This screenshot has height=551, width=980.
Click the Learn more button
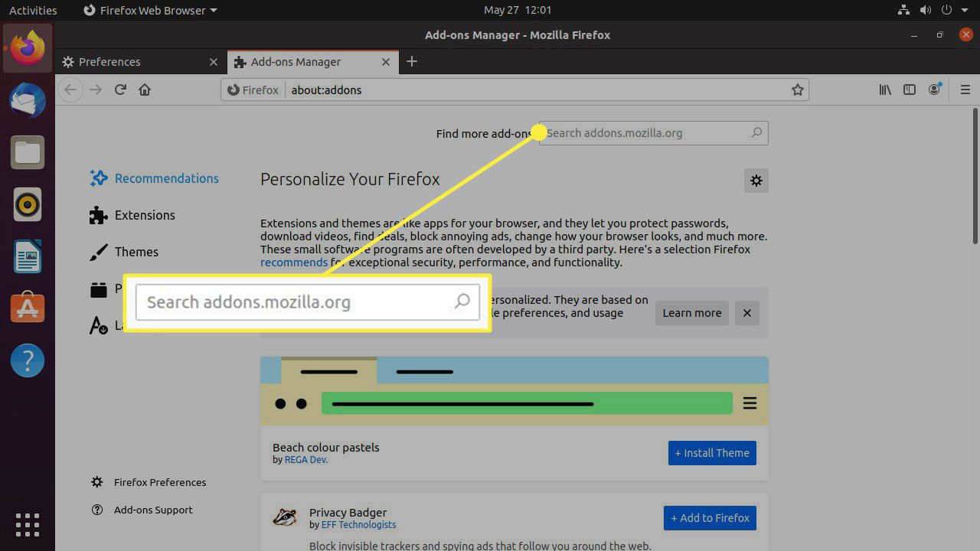click(692, 313)
